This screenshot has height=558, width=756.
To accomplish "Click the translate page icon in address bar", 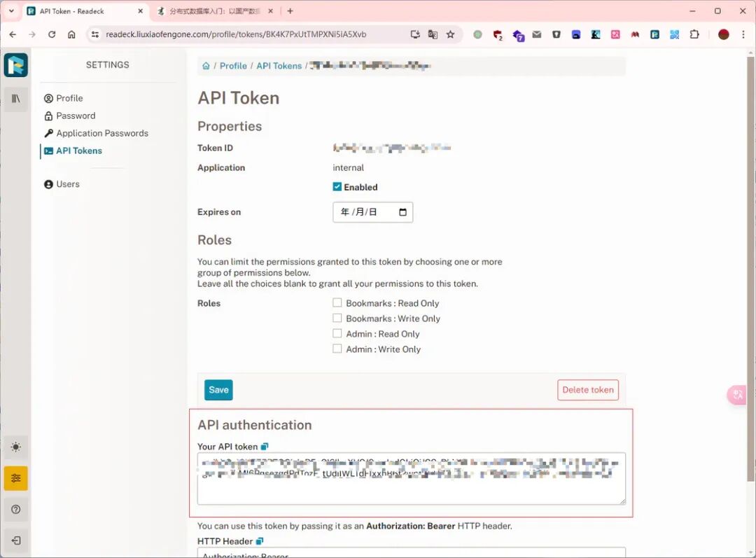I will point(433,34).
